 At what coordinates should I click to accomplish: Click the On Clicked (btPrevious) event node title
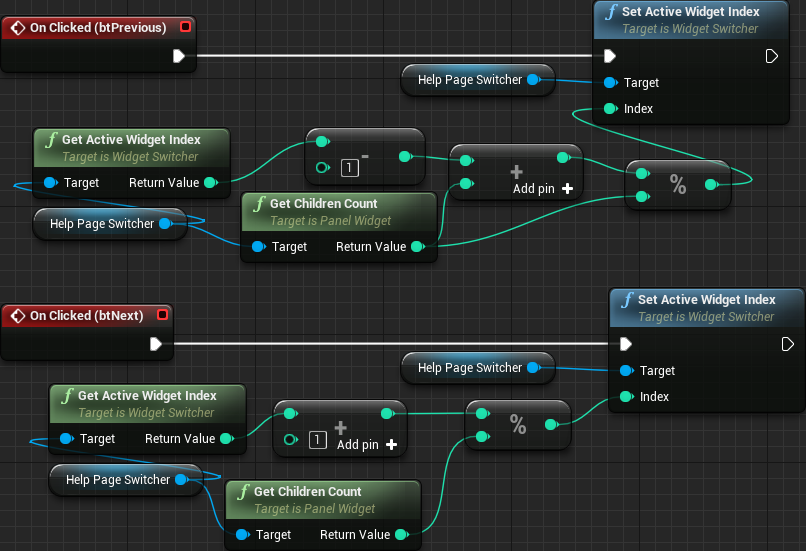(x=98, y=28)
